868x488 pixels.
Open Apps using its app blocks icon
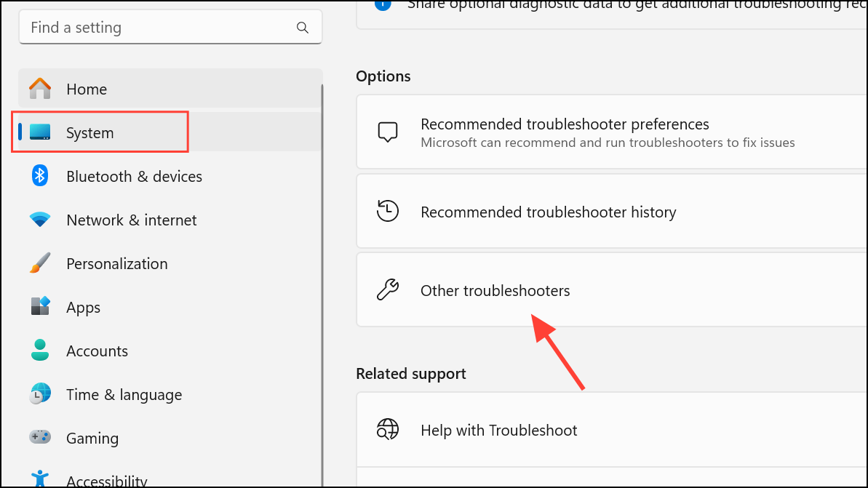coord(41,306)
